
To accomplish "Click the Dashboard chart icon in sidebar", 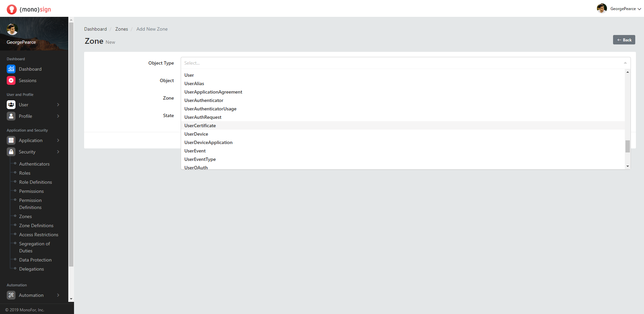I will pyautogui.click(x=11, y=69).
